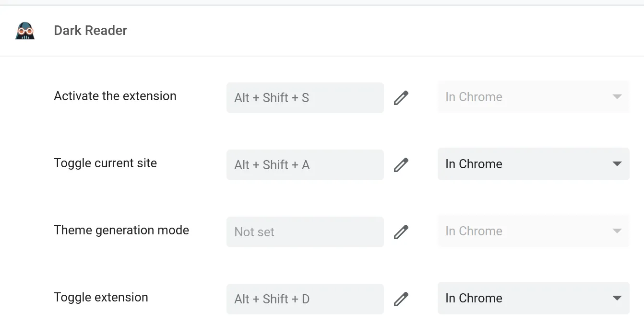Click dropdown arrow in Toggle current site row
Screen dimensions: 644x335
(x=617, y=164)
